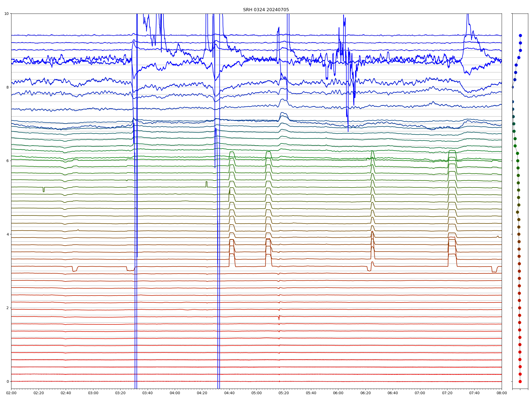Screen dimensions: 532x399
Task: Select the y-axis label 4
Action: coord(7,234)
